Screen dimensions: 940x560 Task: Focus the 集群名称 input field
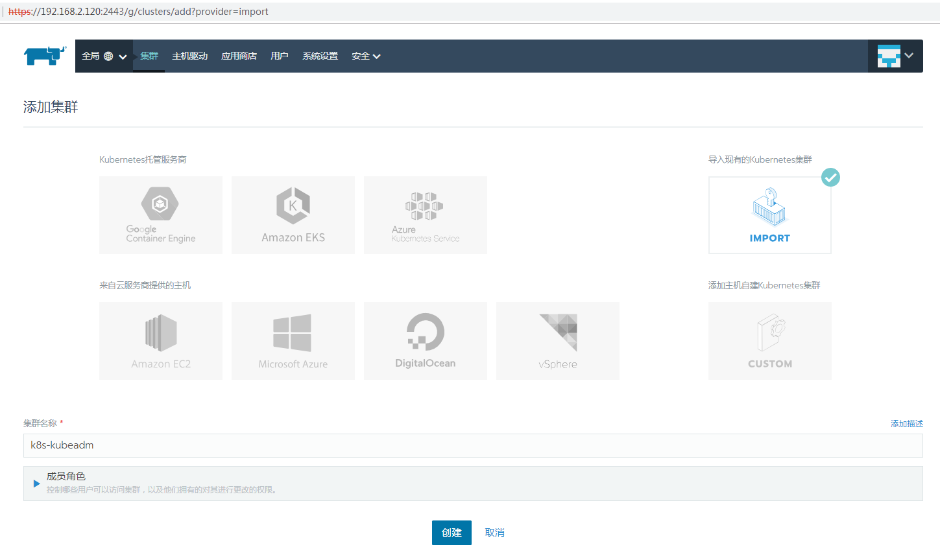click(x=473, y=445)
